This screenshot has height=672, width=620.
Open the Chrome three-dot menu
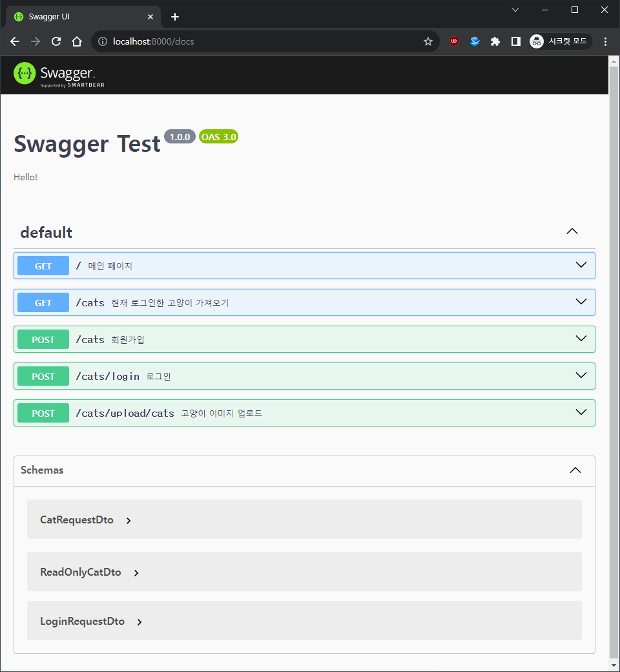point(605,41)
